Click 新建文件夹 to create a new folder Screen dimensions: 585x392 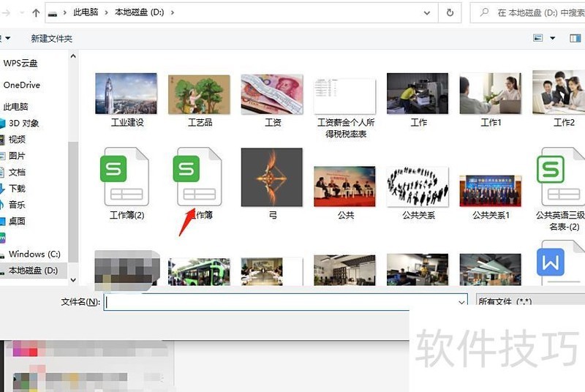coord(51,38)
